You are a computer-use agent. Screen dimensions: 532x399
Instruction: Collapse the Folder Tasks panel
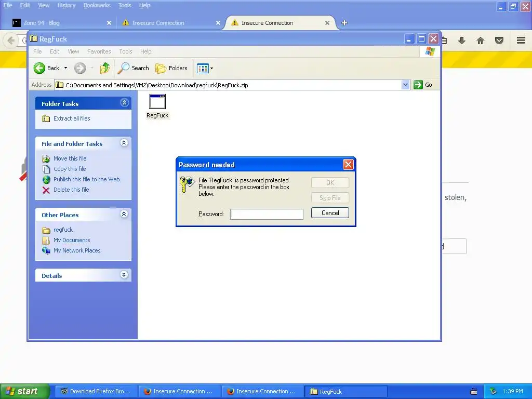[125, 103]
